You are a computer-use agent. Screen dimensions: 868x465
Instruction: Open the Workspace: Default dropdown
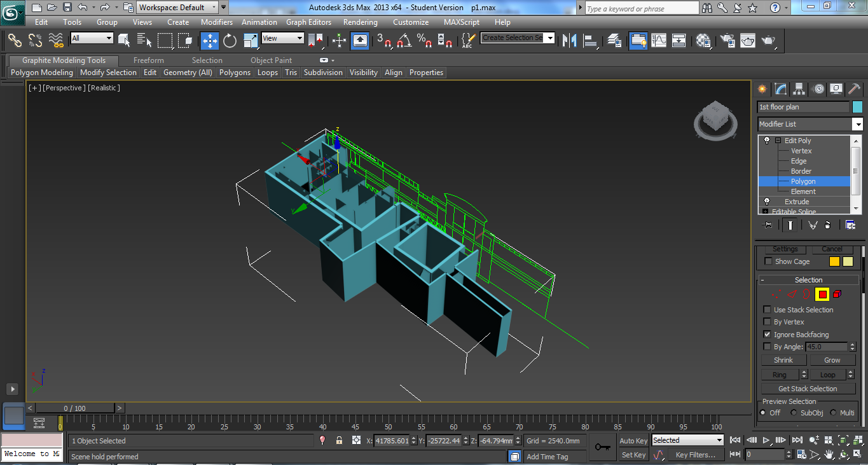[177, 8]
